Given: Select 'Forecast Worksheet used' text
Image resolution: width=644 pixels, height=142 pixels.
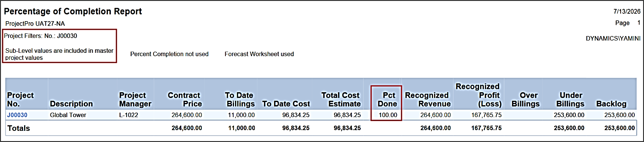Looking at the screenshot, I should tap(259, 54).
